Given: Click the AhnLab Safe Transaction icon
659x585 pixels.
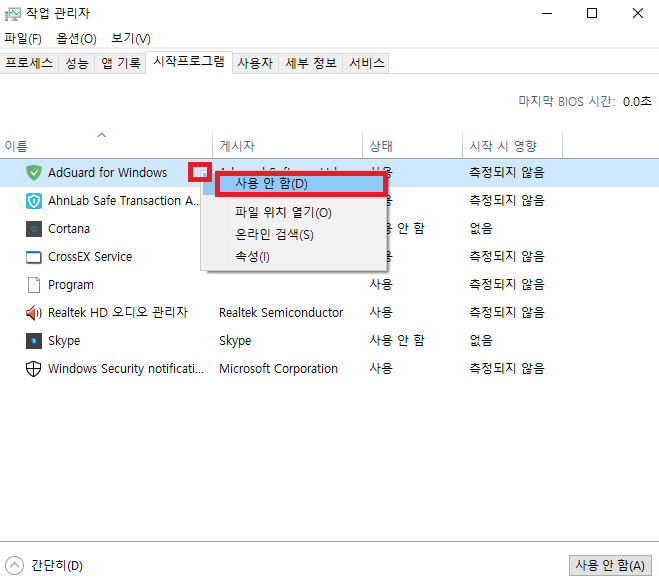Looking at the screenshot, I should 34,201.
